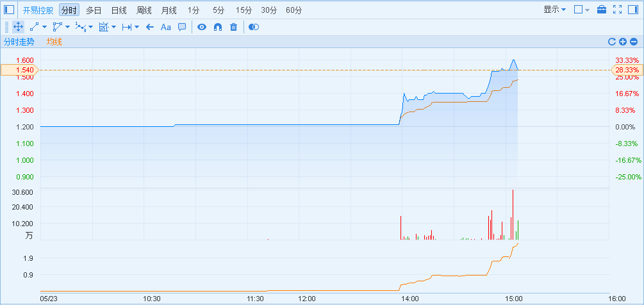Delete drawings with the trash icon

(x=233, y=27)
